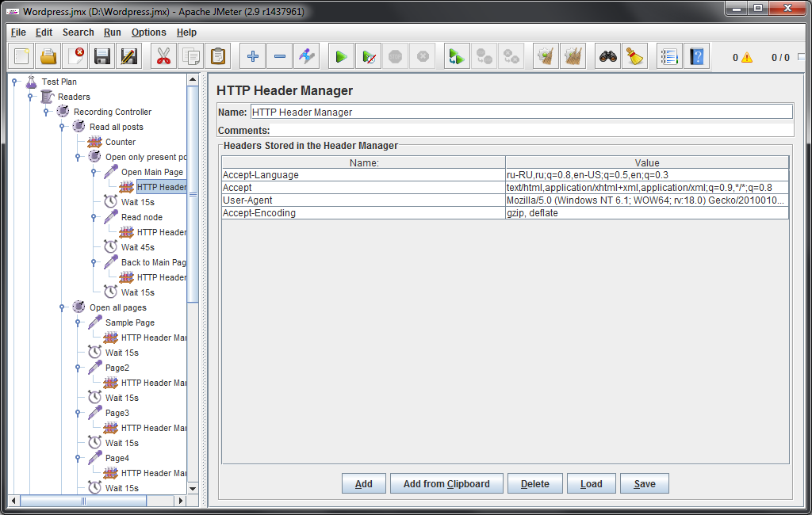Click the Accept-Language header name cell
This screenshot has width=812, height=515.
[363, 175]
